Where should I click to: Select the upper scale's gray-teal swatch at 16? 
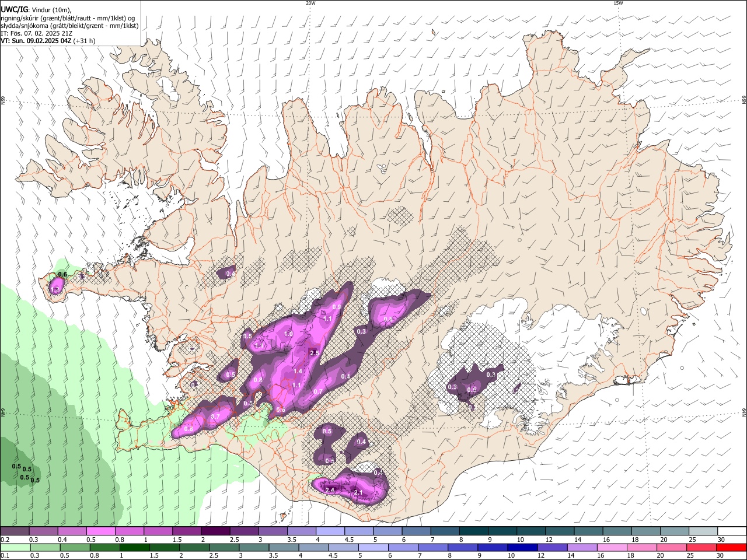(x=617, y=531)
